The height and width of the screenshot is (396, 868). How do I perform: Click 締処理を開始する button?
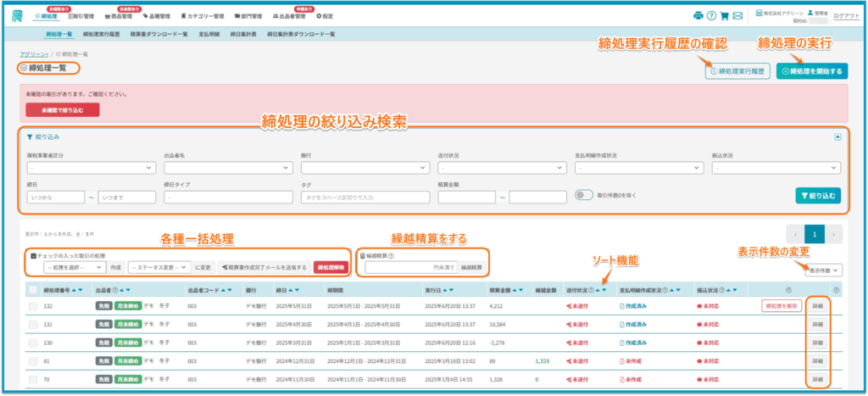point(811,72)
